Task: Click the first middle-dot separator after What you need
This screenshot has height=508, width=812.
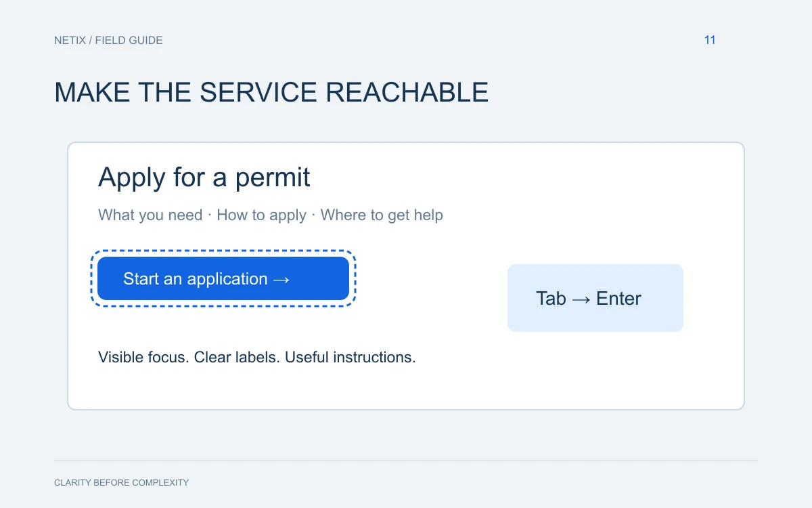Action: click(x=210, y=215)
